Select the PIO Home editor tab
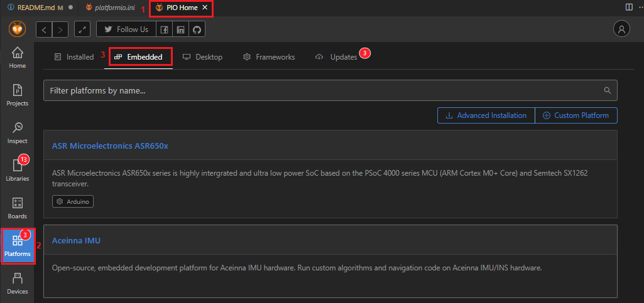Image resolution: width=644 pixels, height=303 pixels. [x=181, y=8]
